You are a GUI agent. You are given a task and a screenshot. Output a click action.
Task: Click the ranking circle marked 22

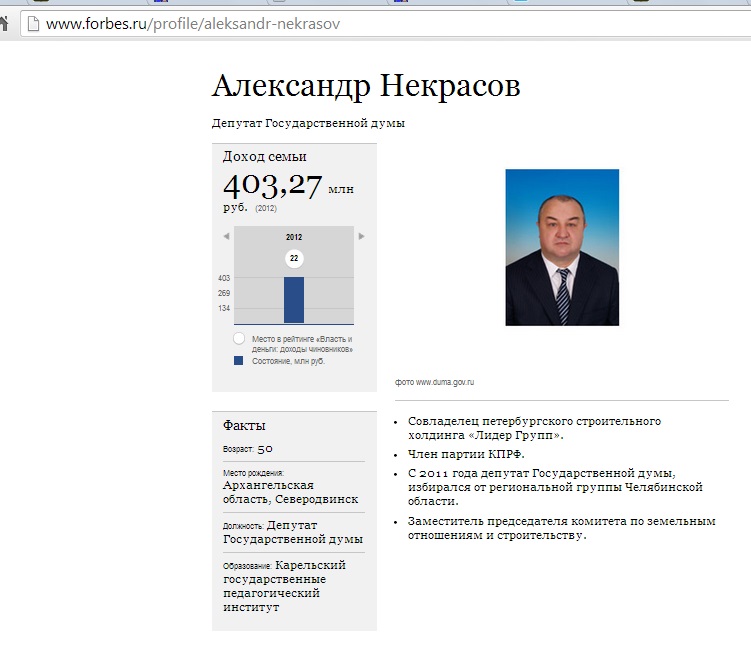click(294, 259)
